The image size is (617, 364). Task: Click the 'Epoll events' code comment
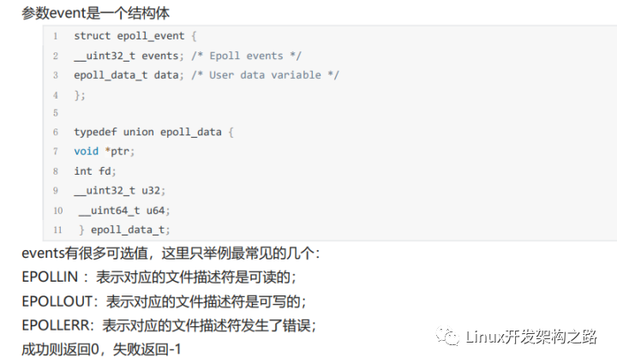pyautogui.click(x=246, y=56)
